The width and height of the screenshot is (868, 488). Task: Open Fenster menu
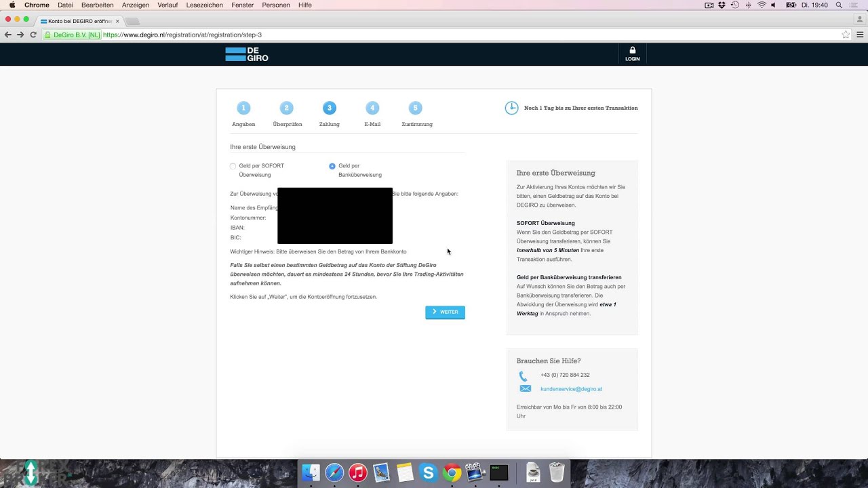[x=242, y=5]
